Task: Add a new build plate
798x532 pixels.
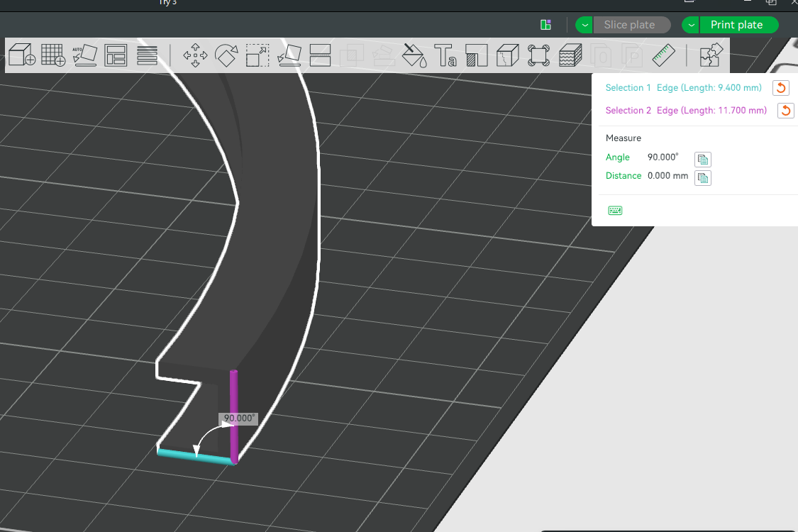Action: (x=53, y=55)
